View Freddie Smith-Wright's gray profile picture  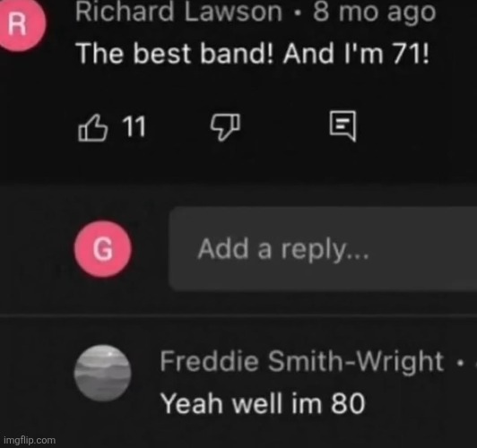click(x=103, y=373)
